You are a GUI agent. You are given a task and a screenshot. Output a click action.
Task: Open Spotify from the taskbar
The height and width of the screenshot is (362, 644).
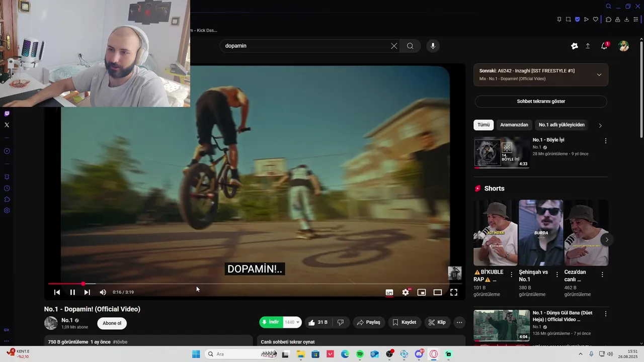(360, 354)
